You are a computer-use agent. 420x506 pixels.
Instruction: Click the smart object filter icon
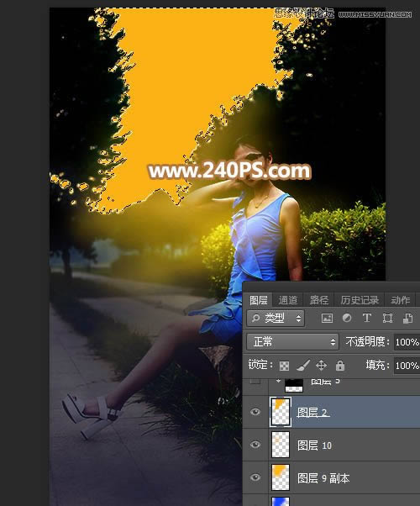coord(407,319)
